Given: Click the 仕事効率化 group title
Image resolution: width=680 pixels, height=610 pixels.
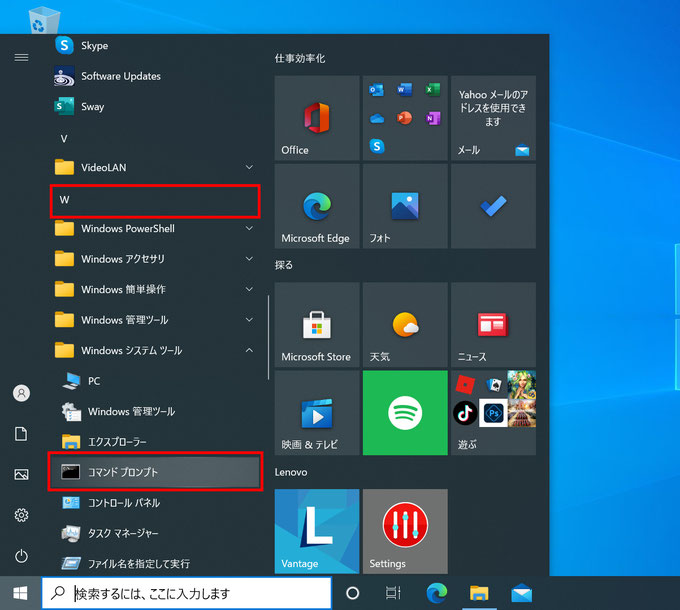Looking at the screenshot, I should coord(300,59).
